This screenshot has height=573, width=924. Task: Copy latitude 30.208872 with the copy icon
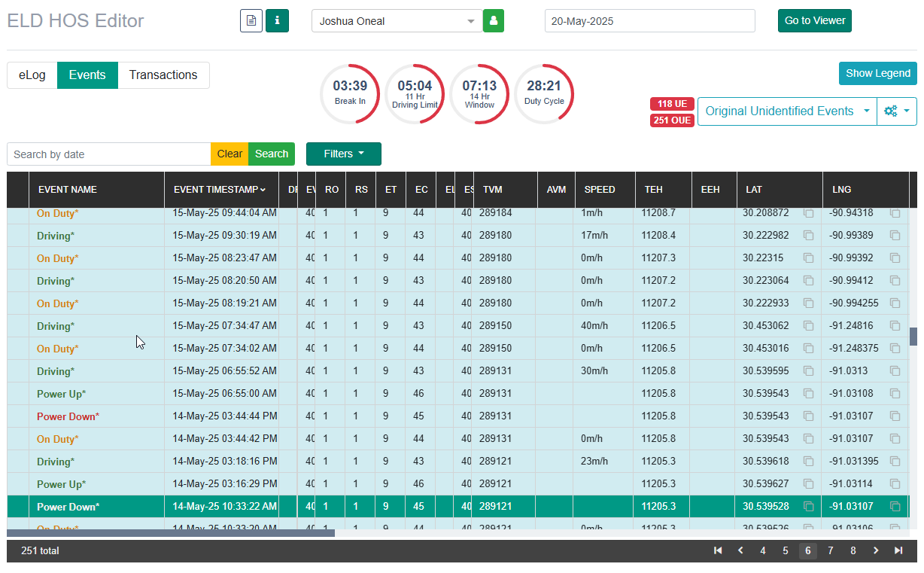click(x=808, y=213)
